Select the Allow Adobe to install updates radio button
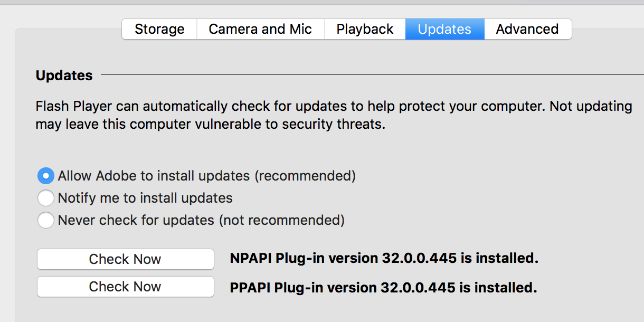 pyautogui.click(x=46, y=176)
